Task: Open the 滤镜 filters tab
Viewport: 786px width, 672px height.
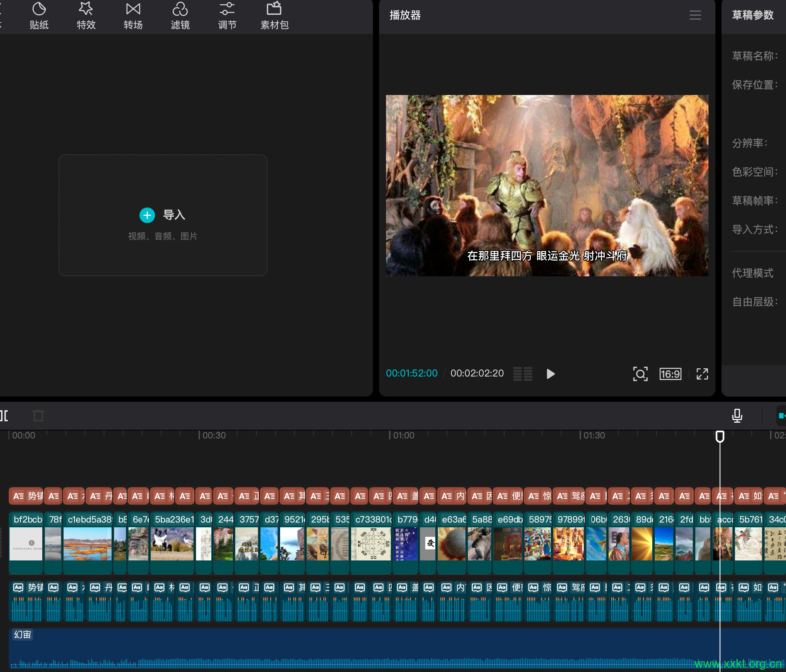Action: 180,16
